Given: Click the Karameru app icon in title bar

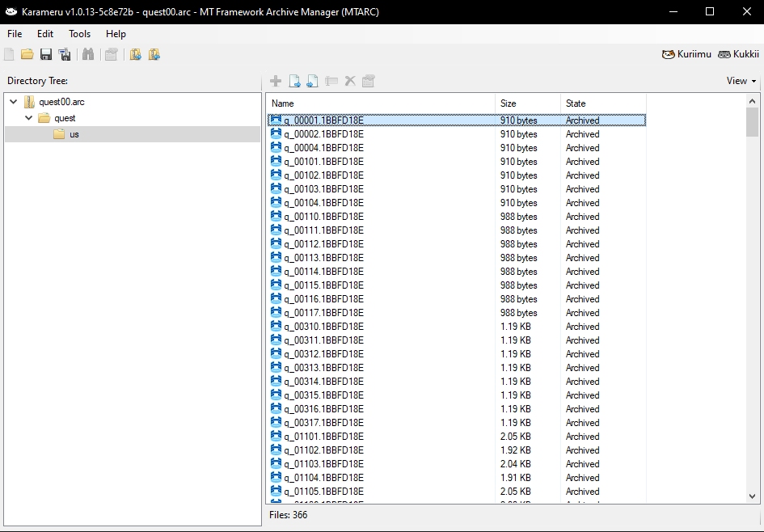Looking at the screenshot, I should 11,11.
